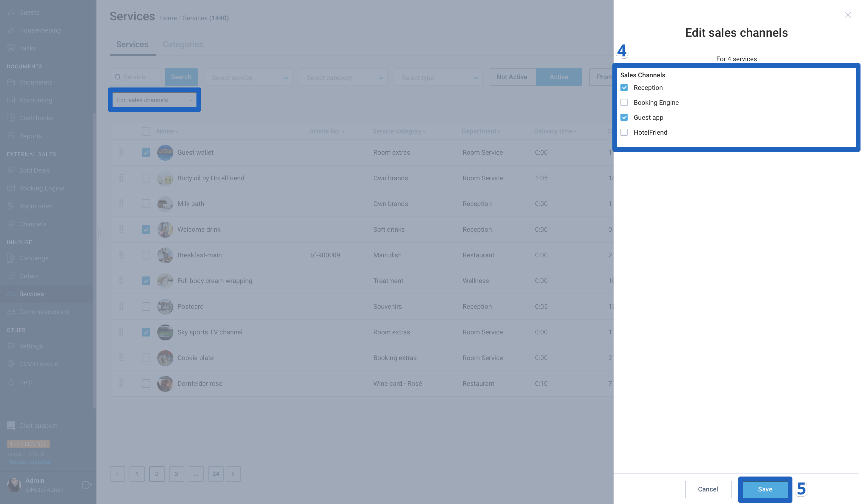Sort by the Name column
862x504 pixels.
tap(167, 131)
